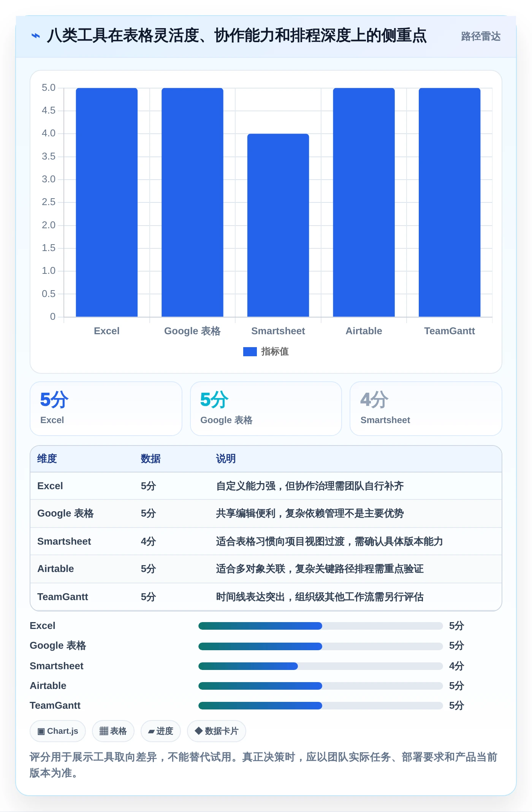Click 时间线表达突出，组织级其他工作流需另行评估 text
The height and width of the screenshot is (812, 532).
(x=320, y=597)
